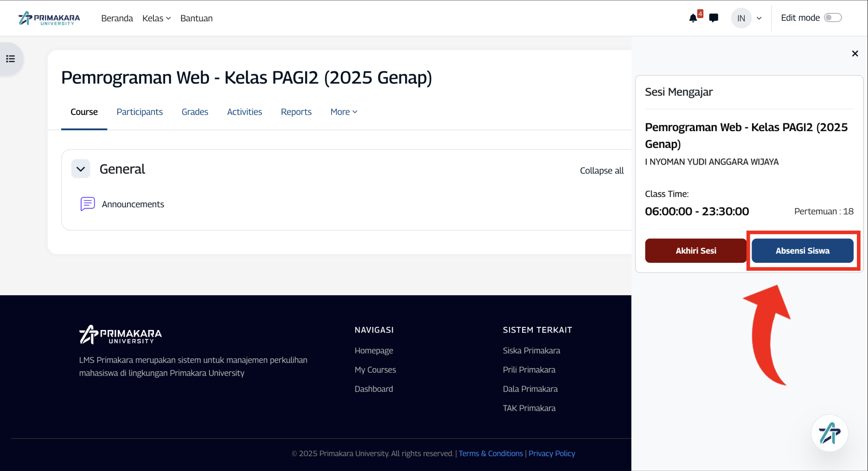Open the Reports tab
868x471 pixels.
click(x=296, y=112)
